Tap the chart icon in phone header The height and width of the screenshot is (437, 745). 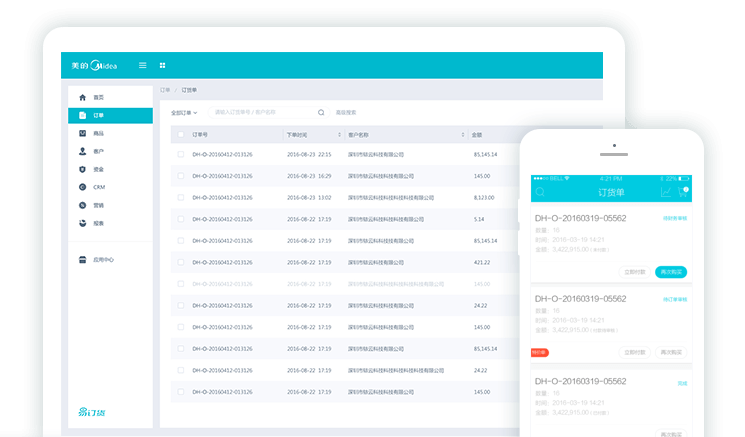666,191
